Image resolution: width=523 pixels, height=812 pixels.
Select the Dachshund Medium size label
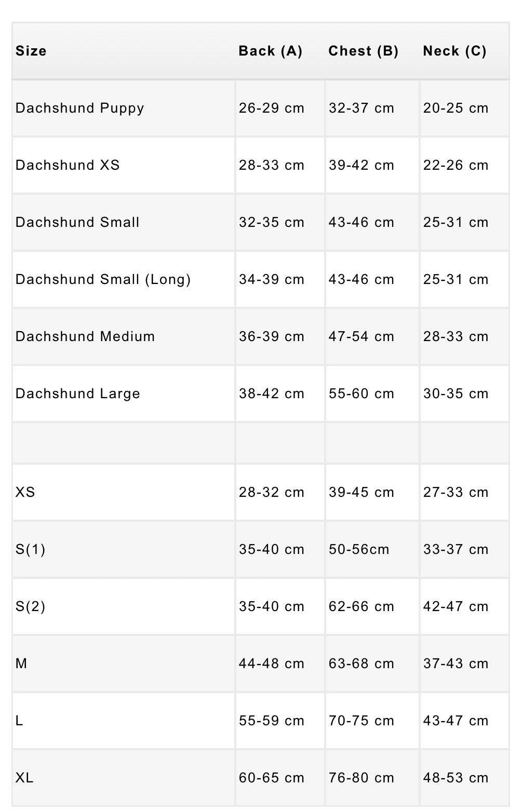click(x=85, y=336)
